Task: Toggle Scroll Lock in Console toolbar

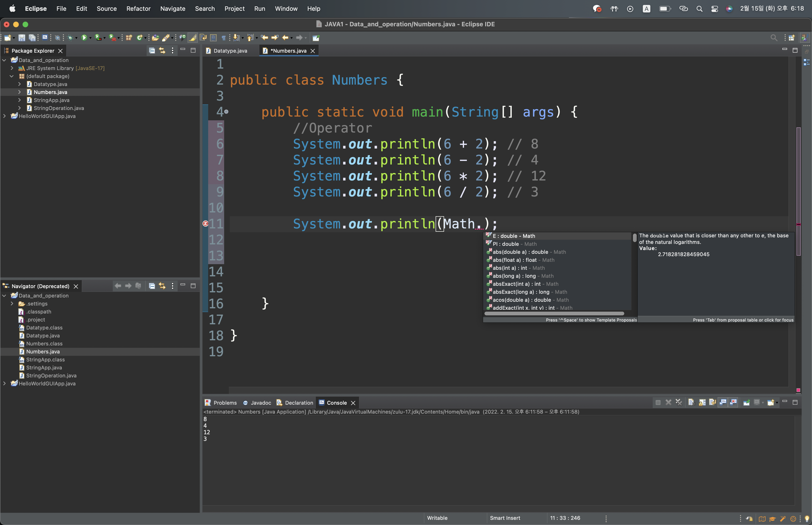Action: coord(702,403)
